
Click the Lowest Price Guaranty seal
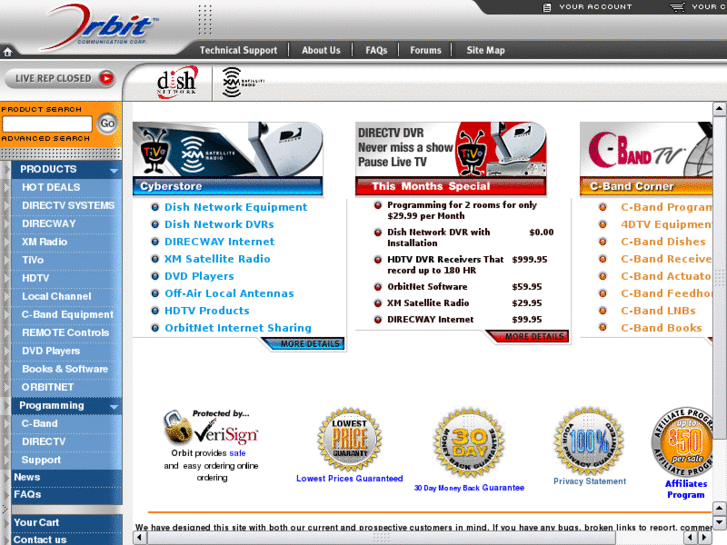(x=350, y=439)
